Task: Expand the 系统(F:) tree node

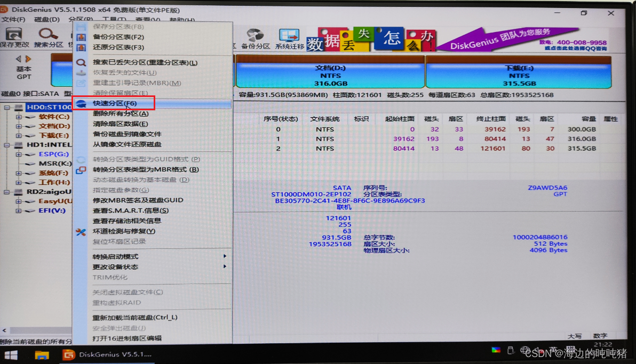Action: 19,173
